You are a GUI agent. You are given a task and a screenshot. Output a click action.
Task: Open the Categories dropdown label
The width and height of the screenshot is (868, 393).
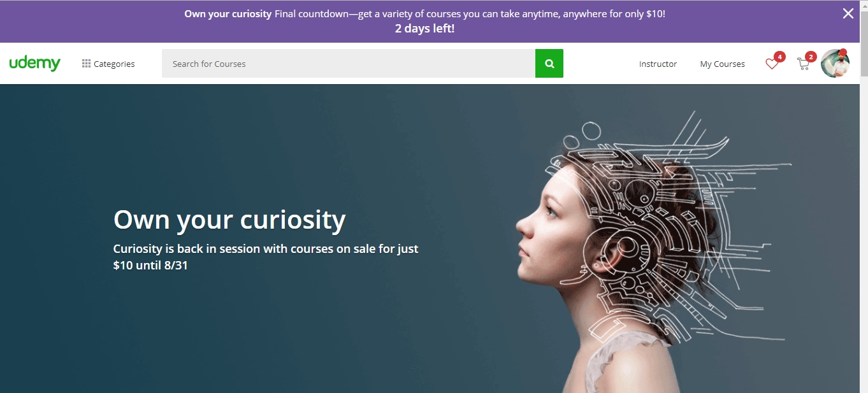pyautogui.click(x=114, y=64)
